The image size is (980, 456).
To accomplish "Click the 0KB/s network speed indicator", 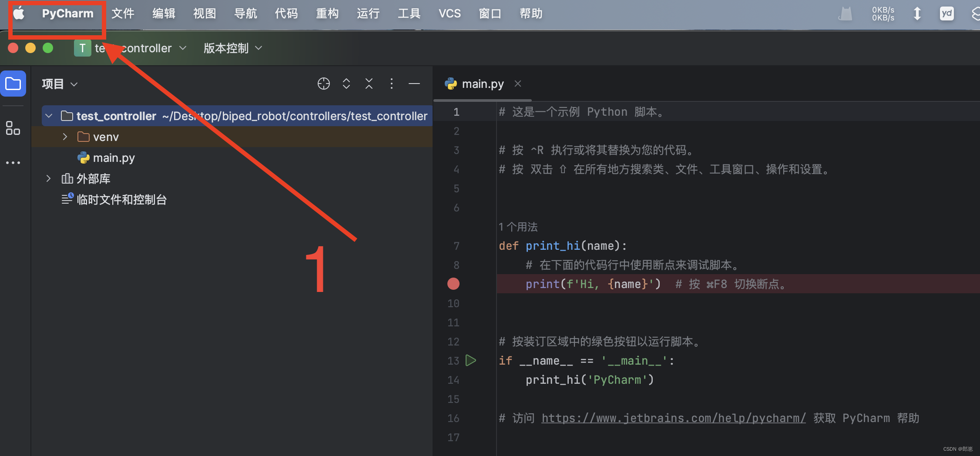I will tap(883, 13).
